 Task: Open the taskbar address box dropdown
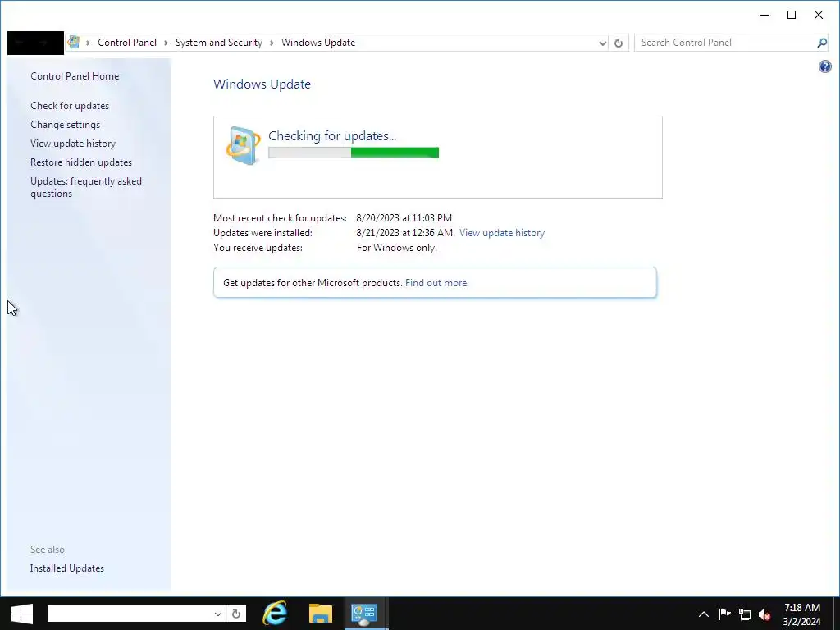pos(218,614)
